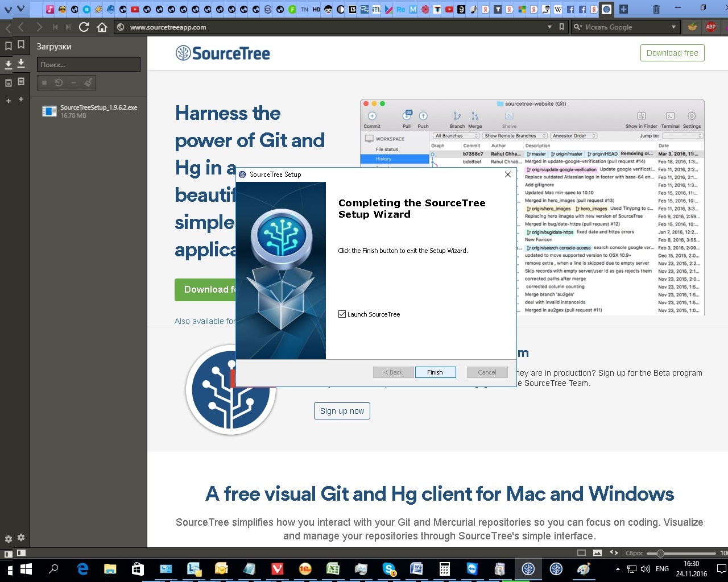This screenshot has width=728, height=582.
Task: Open the address bar history dropdown arrow
Action: click(x=549, y=27)
